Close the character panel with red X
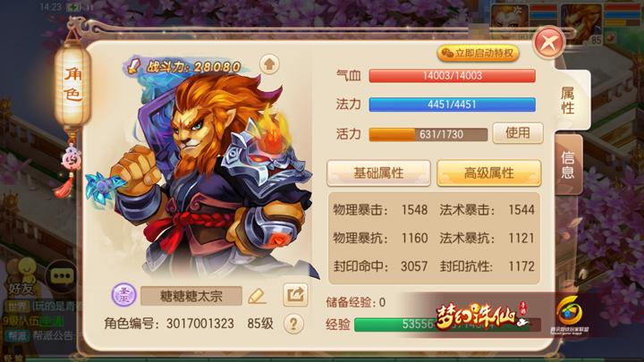The width and height of the screenshot is (644, 362). click(x=548, y=42)
